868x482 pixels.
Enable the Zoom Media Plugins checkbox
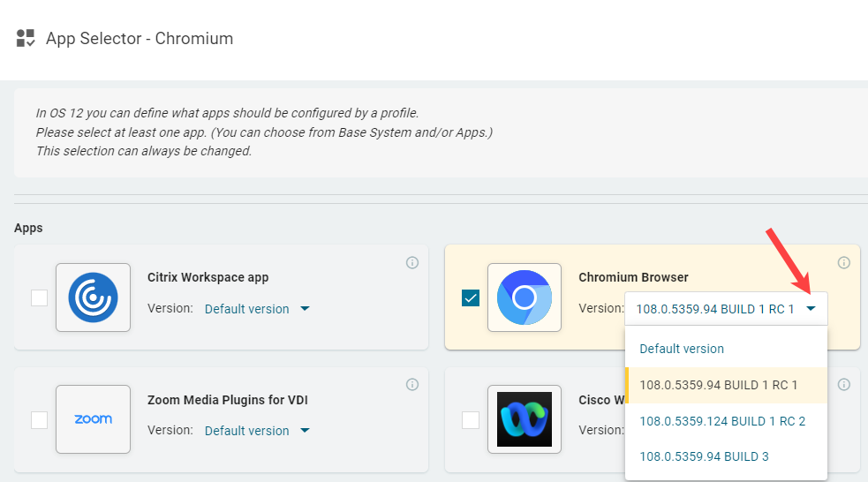coord(40,420)
